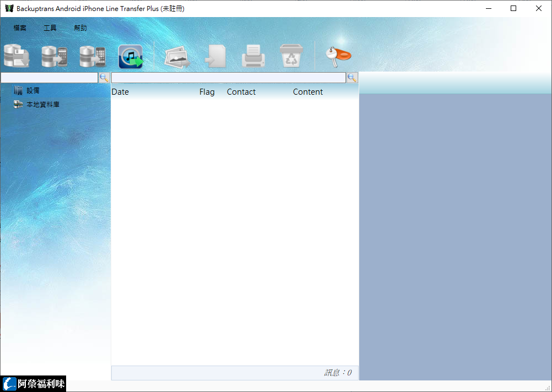The image size is (552, 392).
Task: Click the Date column header
Action: click(x=120, y=92)
